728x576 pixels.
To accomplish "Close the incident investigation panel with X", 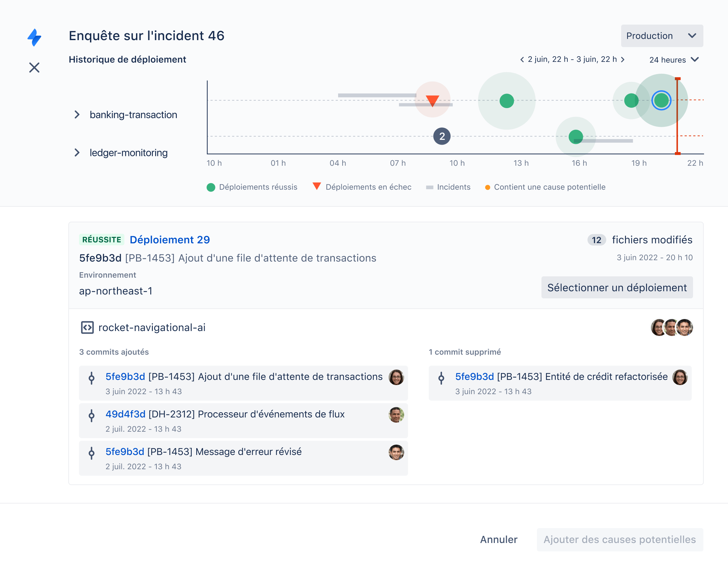I will pyautogui.click(x=34, y=67).
